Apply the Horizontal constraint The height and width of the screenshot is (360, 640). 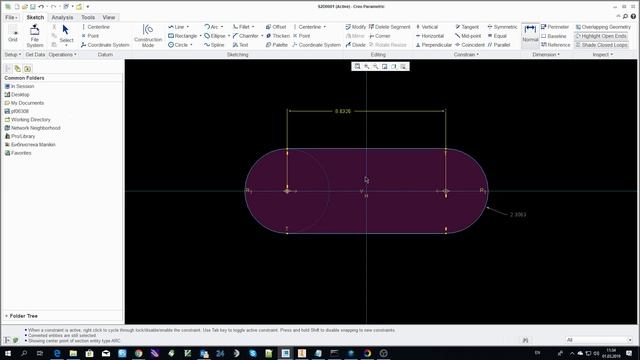point(429,36)
